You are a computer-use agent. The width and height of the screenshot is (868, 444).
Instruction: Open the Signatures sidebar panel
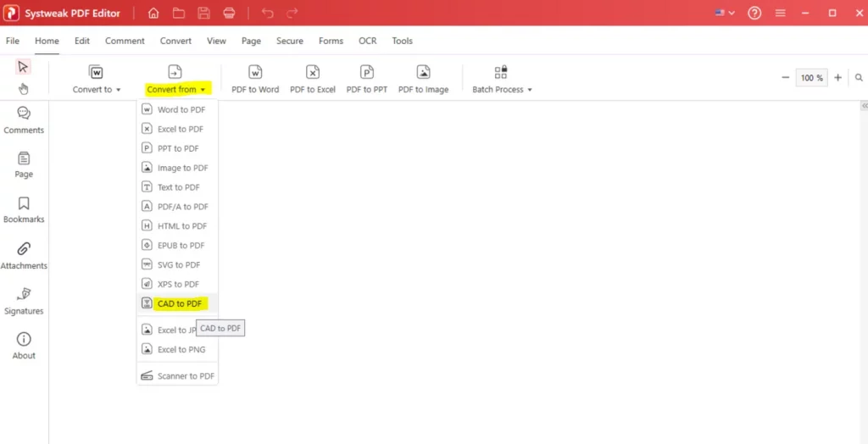pos(24,301)
